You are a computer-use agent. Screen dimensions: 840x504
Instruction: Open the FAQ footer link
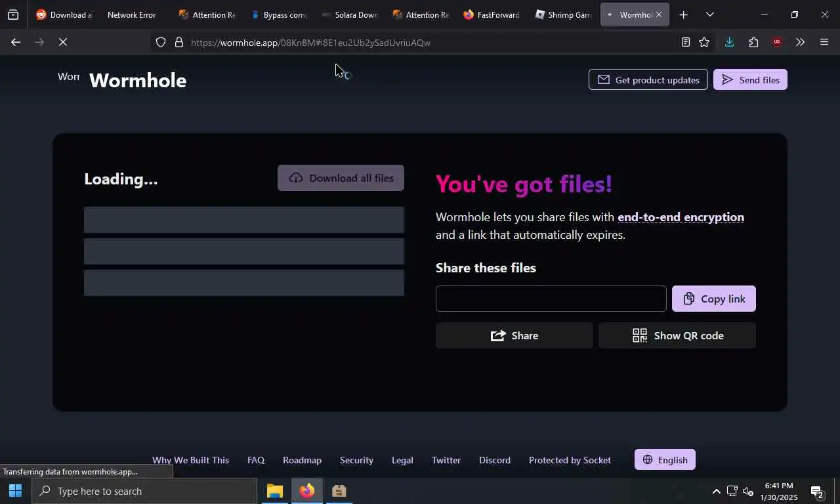(x=256, y=460)
